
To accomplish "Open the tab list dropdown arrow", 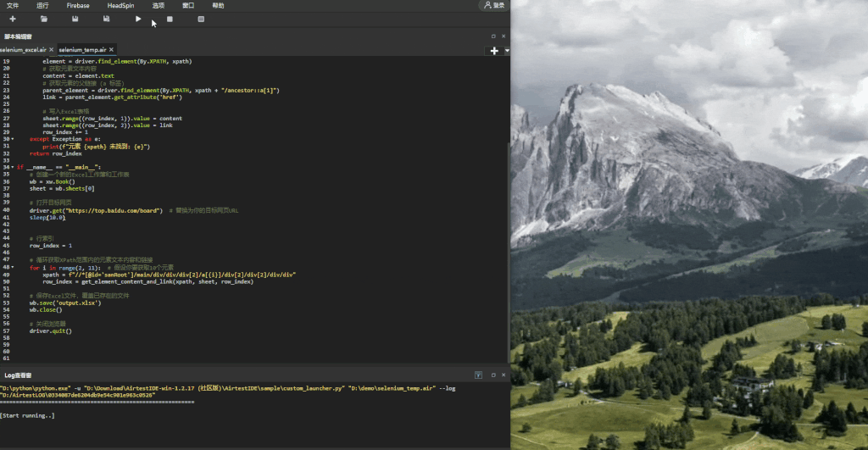I will point(507,51).
